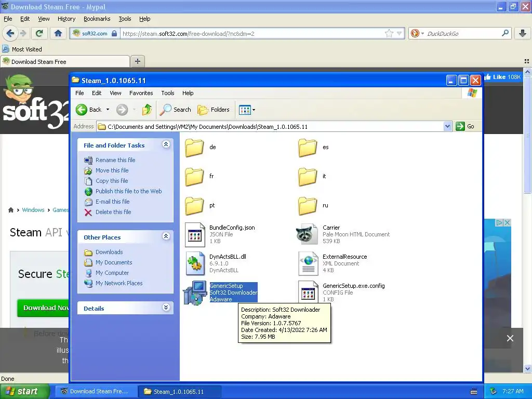The image size is (532, 399).
Task: Open search engine selector dropdown
Action: [422, 33]
